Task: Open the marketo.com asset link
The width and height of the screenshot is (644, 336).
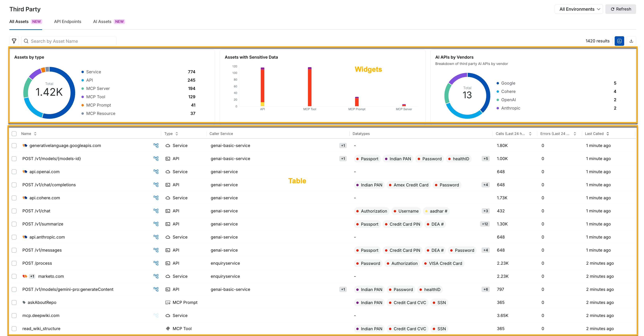Action: [51, 276]
